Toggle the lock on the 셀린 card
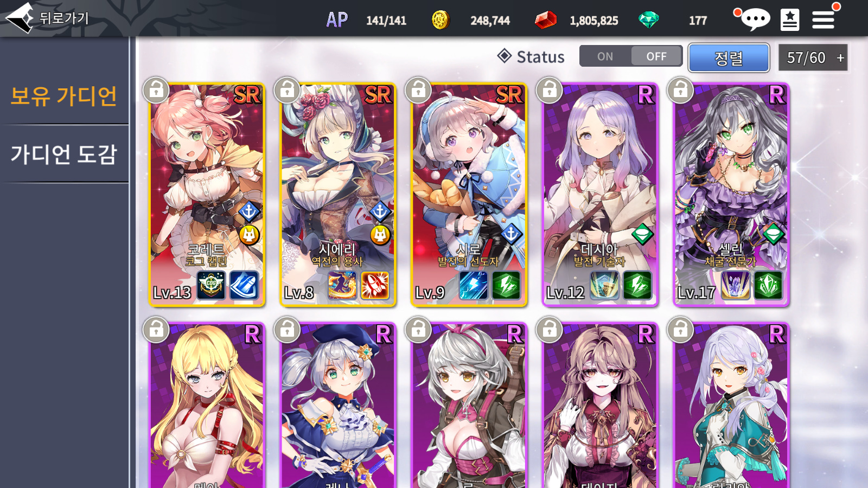868x488 pixels. tap(680, 90)
